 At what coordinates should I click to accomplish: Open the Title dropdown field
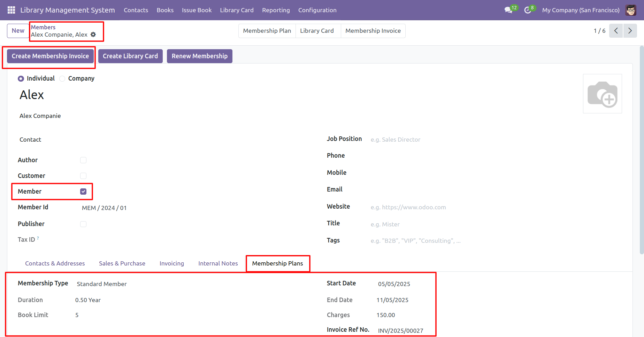(x=418, y=224)
